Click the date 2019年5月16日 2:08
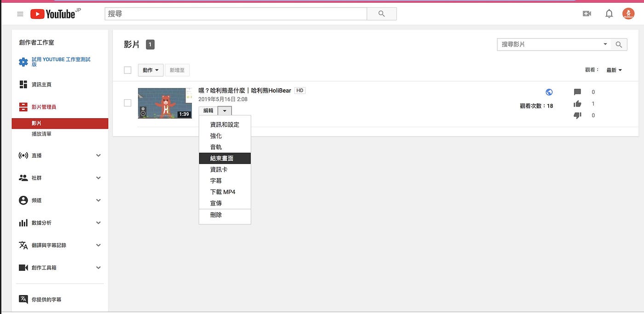 [x=223, y=99]
